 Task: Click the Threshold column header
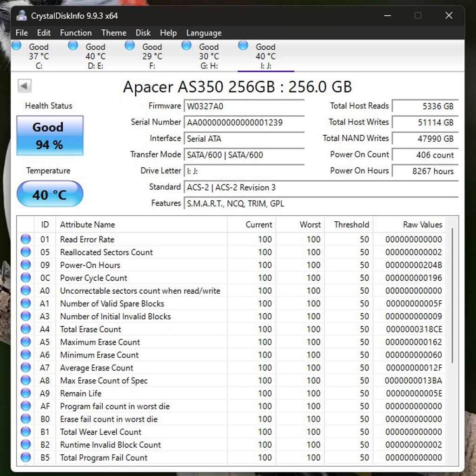coord(349,225)
